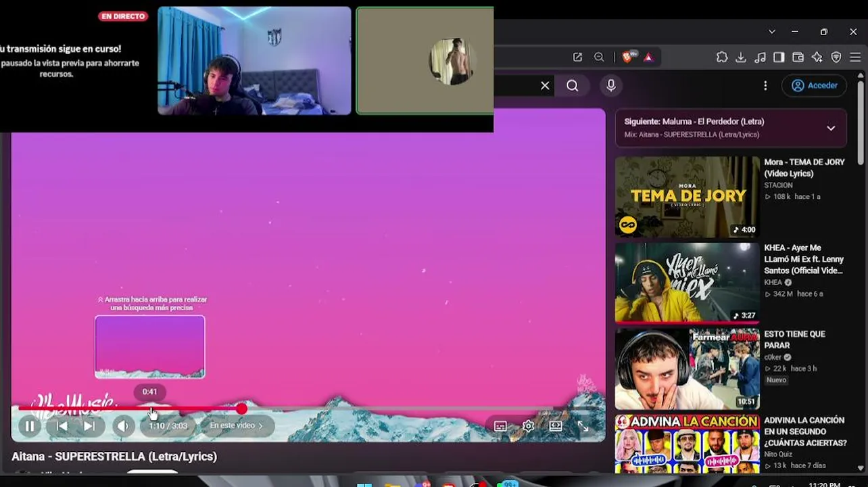The height and width of the screenshot is (487, 868).
Task: Click the EN DIRECTO live badge
Action: (x=122, y=16)
